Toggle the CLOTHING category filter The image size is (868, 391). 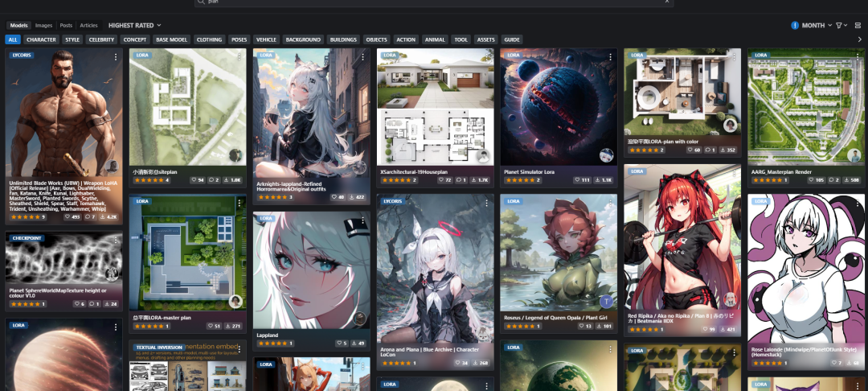point(209,40)
